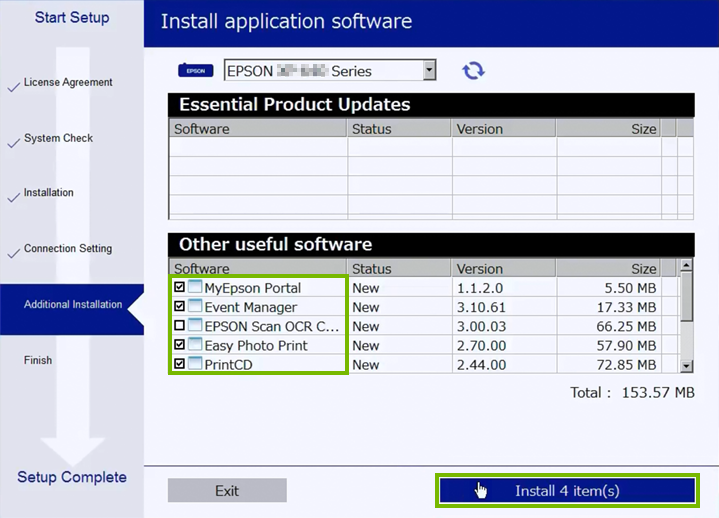Screen dimensions: 719x518
Task: Select the MyEpson Portal row name
Action: click(253, 288)
